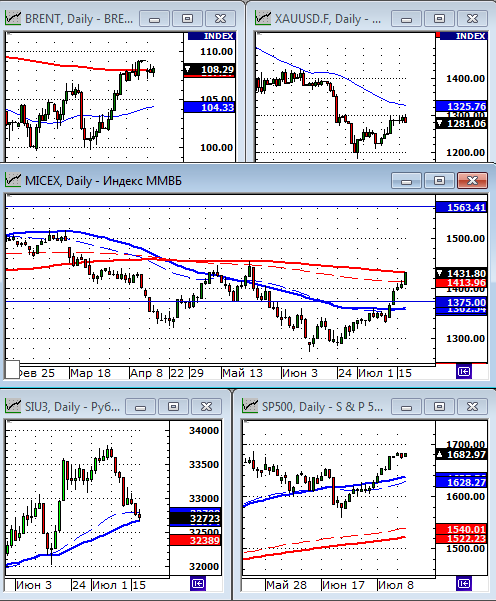496x601 pixels.
Task: Click 1300.00 on MICEX price scale
Action: pyautogui.click(x=465, y=338)
